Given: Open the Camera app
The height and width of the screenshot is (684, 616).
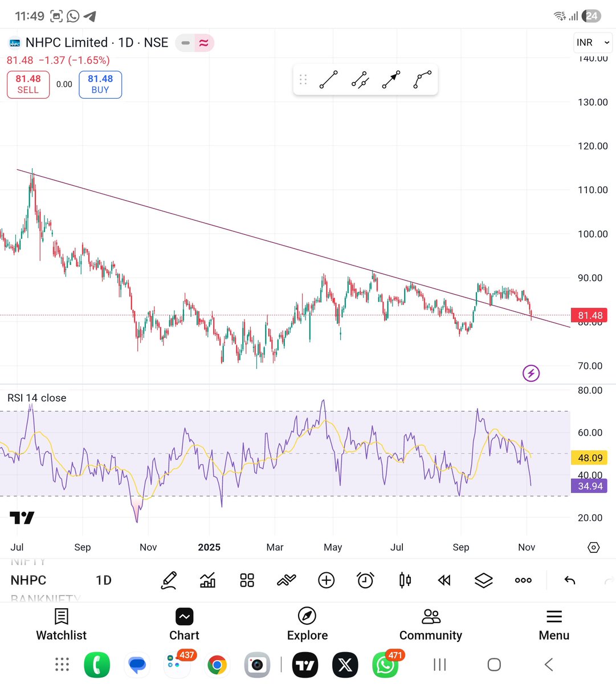Looking at the screenshot, I should coord(257,665).
